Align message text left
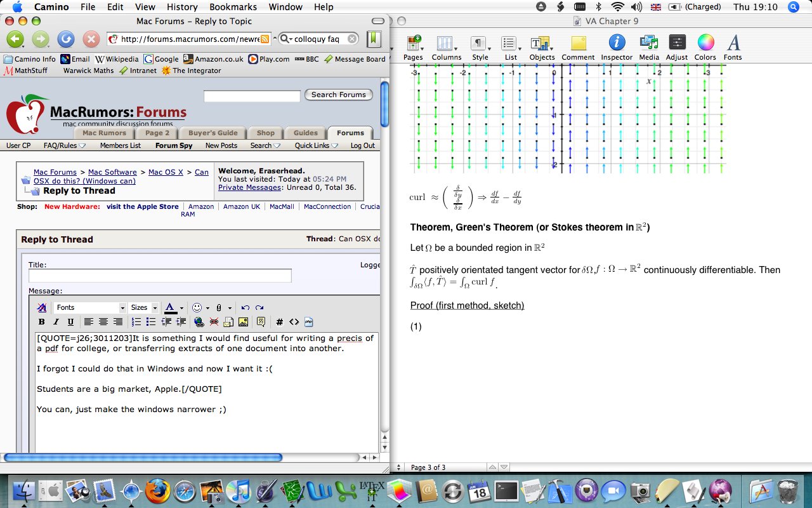The height and width of the screenshot is (508, 812). 89,322
